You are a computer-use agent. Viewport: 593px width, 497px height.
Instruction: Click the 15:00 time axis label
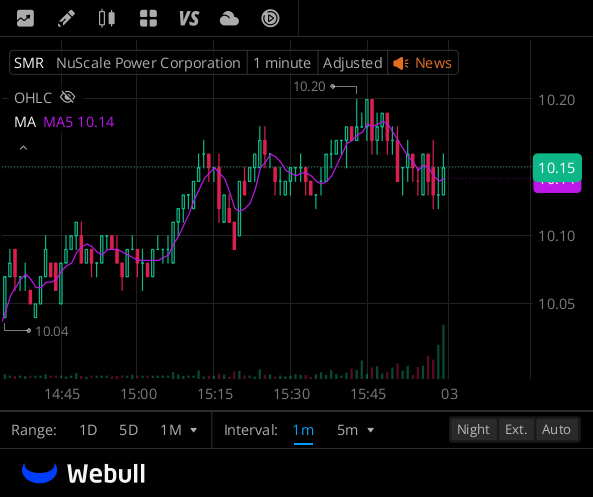[x=138, y=394]
